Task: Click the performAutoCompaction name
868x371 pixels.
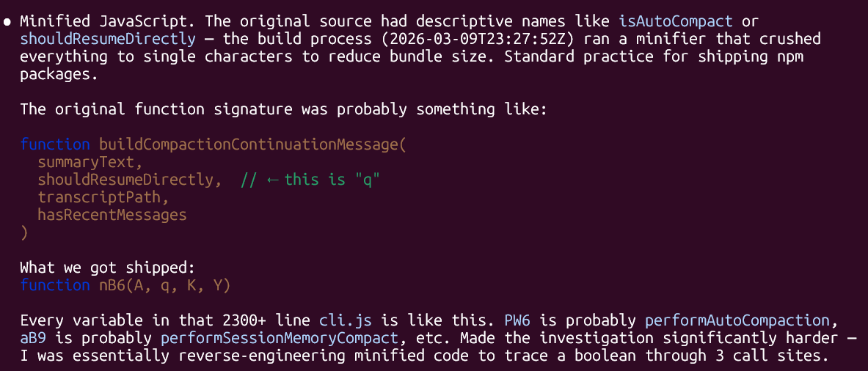Action: click(x=741, y=320)
